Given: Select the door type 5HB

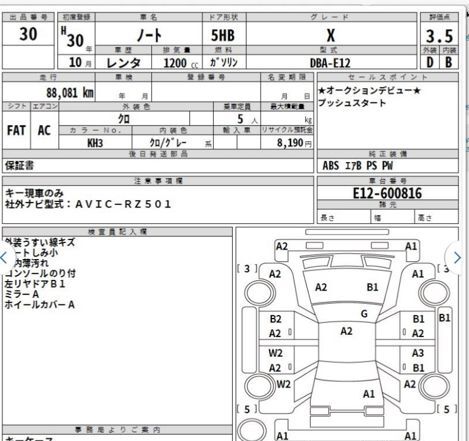Looking at the screenshot, I should [223, 35].
